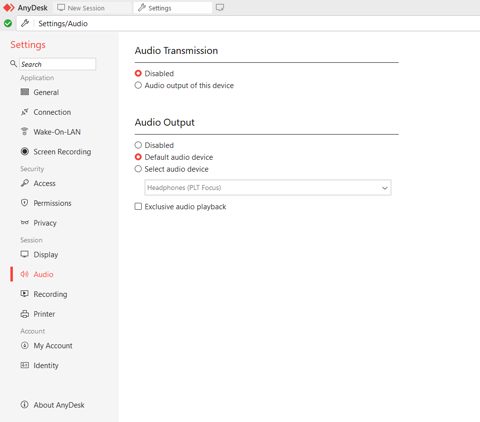Screen dimensions: 480x422
Task: Click the Screen Recording circle icon
Action: point(25,151)
